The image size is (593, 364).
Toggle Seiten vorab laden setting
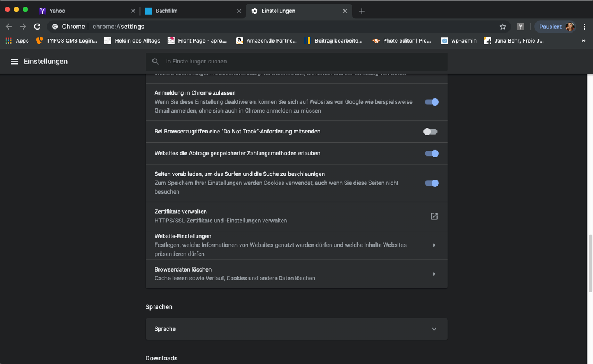432,183
